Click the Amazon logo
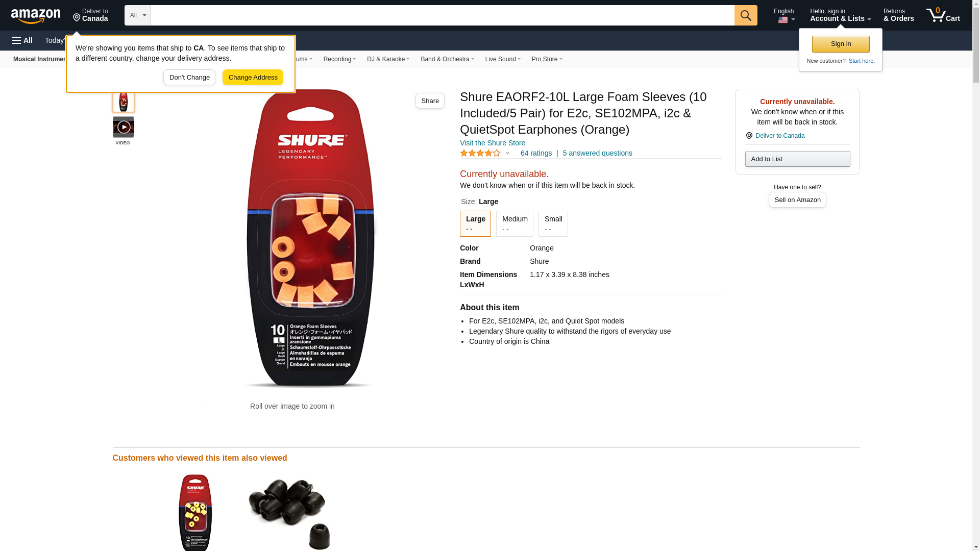 36,16
